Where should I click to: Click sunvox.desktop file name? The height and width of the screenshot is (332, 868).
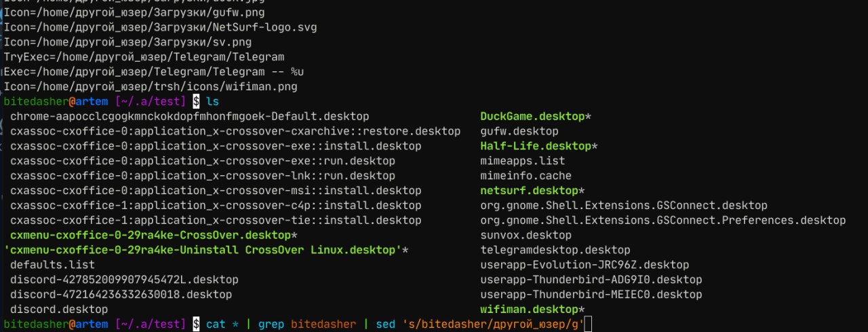tap(526, 236)
